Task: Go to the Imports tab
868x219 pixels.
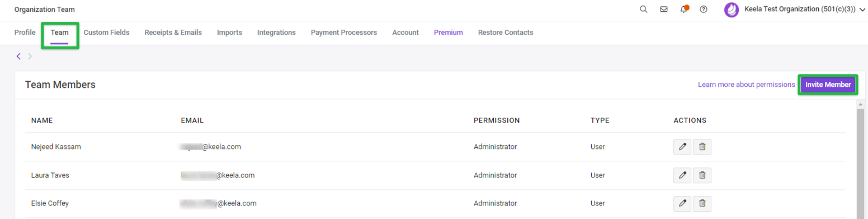Action: click(x=229, y=32)
